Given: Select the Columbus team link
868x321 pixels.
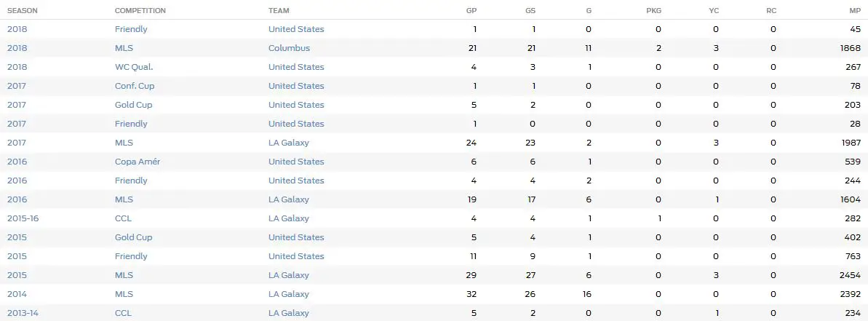Looking at the screenshot, I should [x=289, y=48].
